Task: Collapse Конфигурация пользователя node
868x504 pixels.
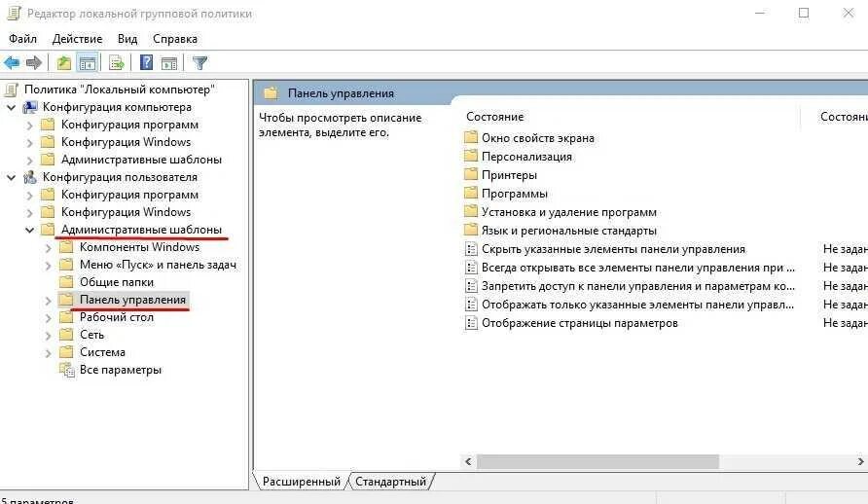Action: tap(11, 178)
